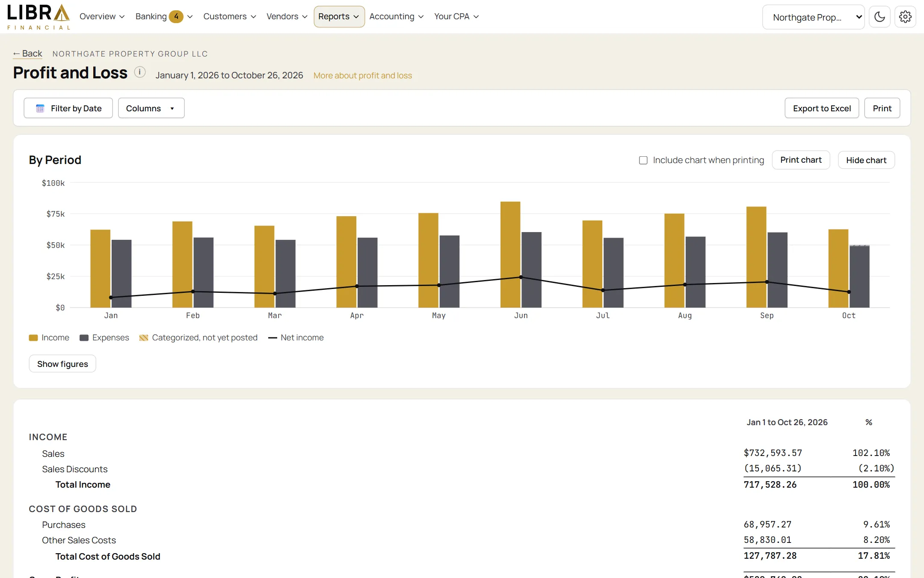Click the October net income point
This screenshot has height=578, width=924.
coord(849,292)
